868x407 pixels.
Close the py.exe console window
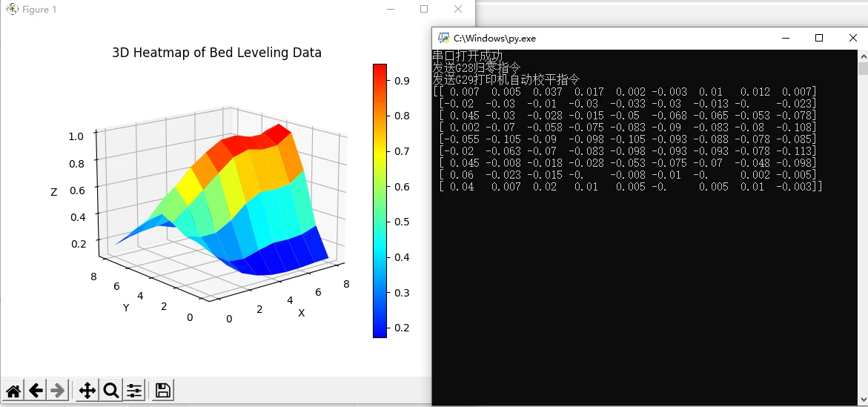[x=853, y=38]
